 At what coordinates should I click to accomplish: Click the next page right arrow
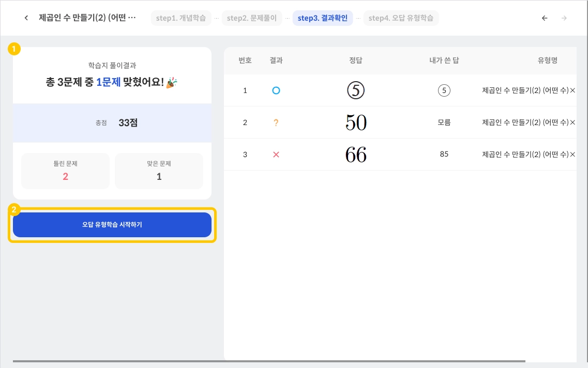564,18
